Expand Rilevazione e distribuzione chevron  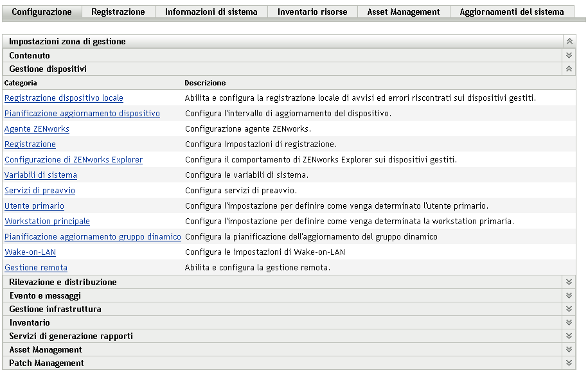pos(569,282)
